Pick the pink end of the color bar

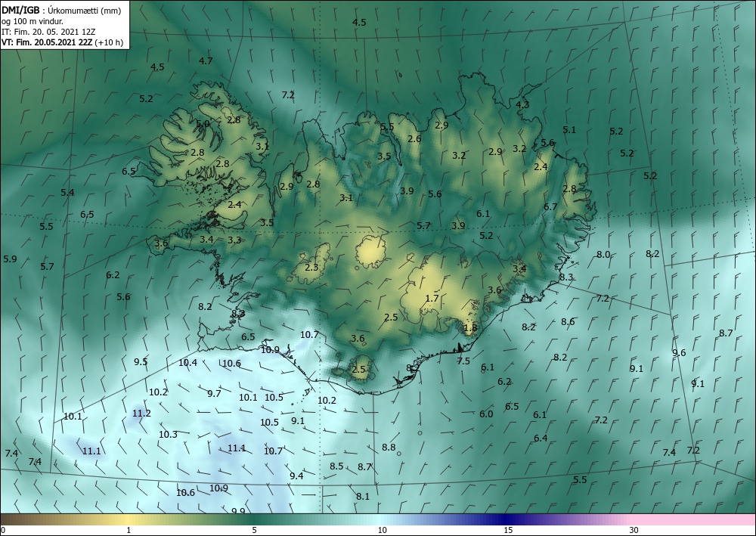coord(694,519)
